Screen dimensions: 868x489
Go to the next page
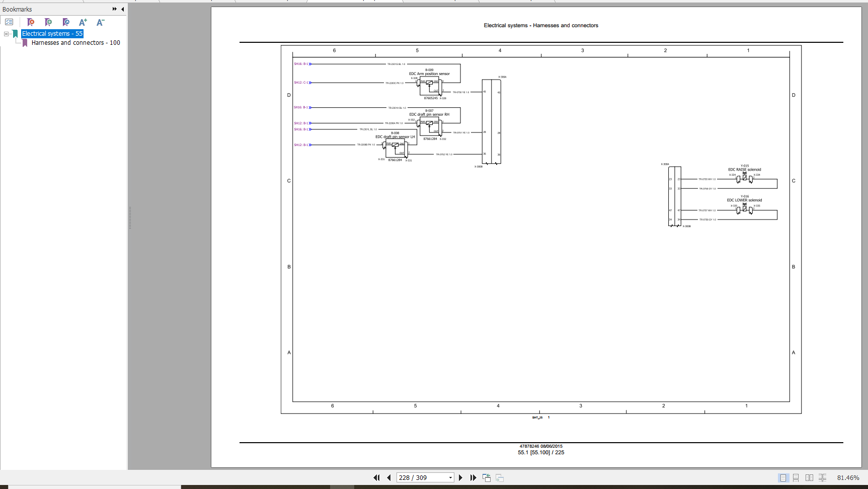point(460,477)
